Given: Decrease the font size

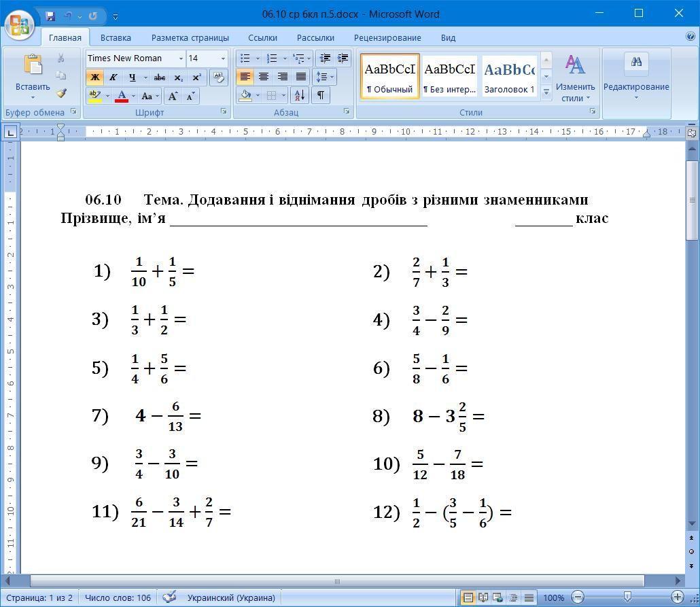Looking at the screenshot, I should [190, 96].
